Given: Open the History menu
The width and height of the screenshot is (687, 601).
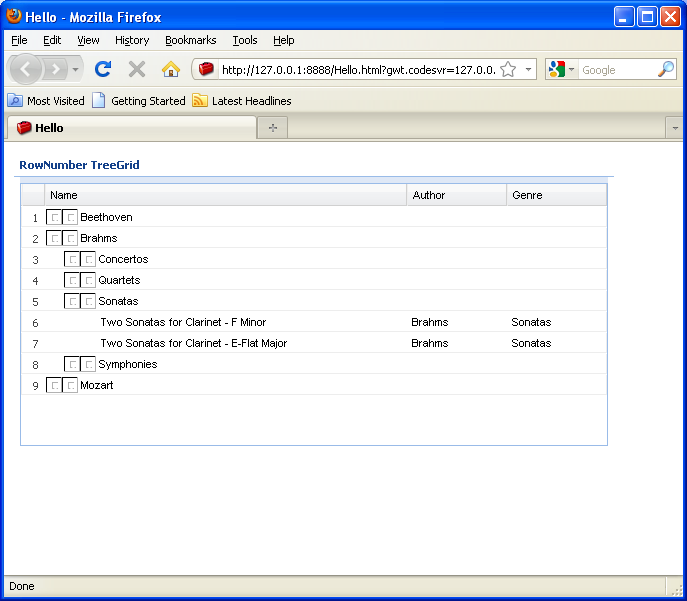Looking at the screenshot, I should pos(132,40).
